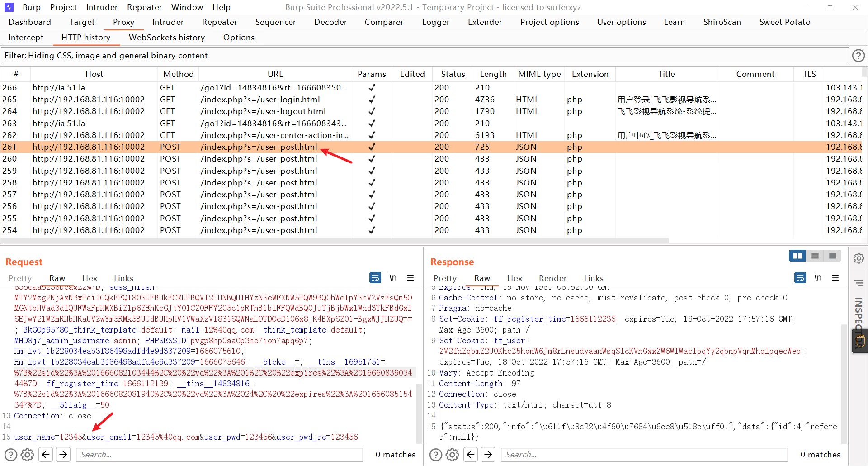Image resolution: width=868 pixels, height=466 pixels.
Task: Open the Intruder menu in menu bar
Action: pyautogui.click(x=102, y=7)
